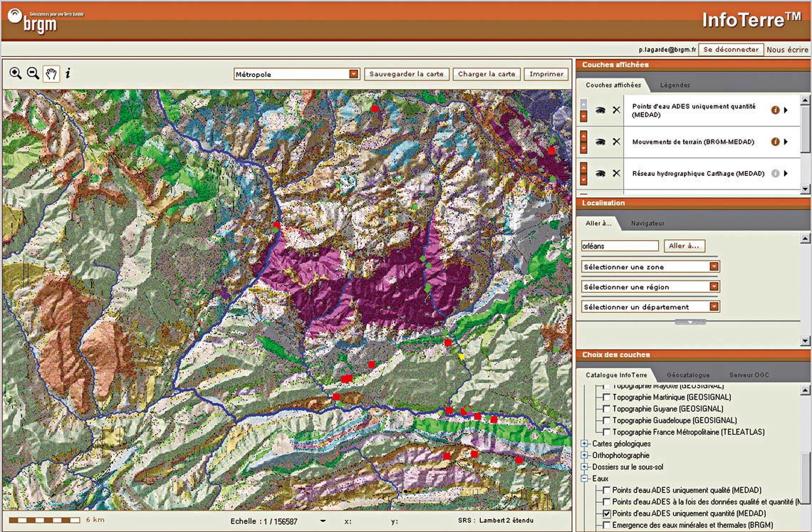Screen dimensions: 812x532
Task: Click the Se déconnecter button
Action: (x=730, y=50)
